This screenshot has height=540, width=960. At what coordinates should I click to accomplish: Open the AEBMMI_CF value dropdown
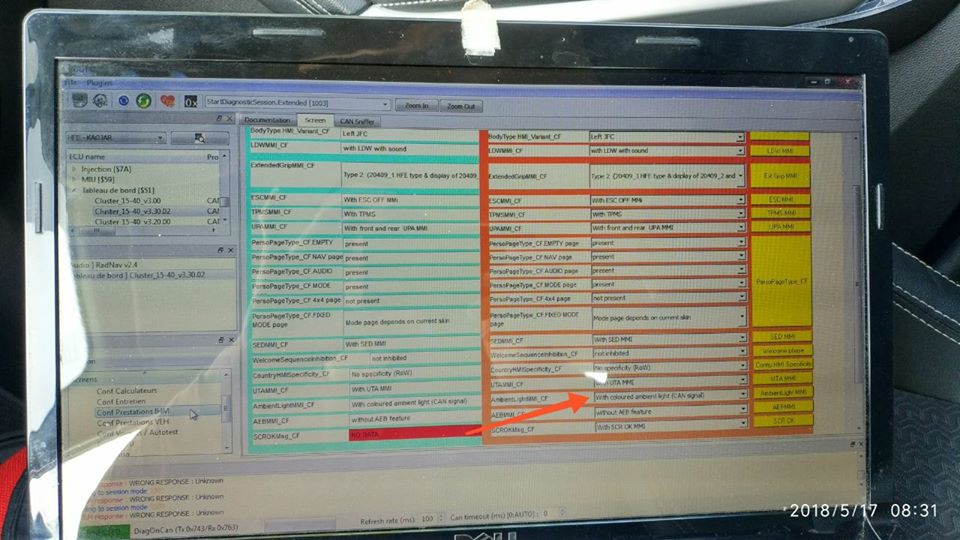tap(671, 412)
